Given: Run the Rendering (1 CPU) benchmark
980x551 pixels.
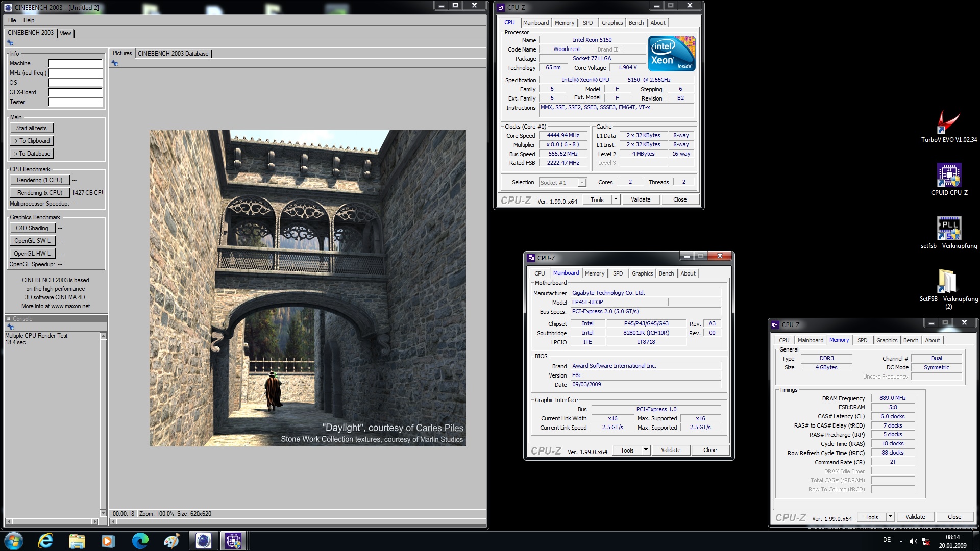Looking at the screenshot, I should (x=39, y=180).
